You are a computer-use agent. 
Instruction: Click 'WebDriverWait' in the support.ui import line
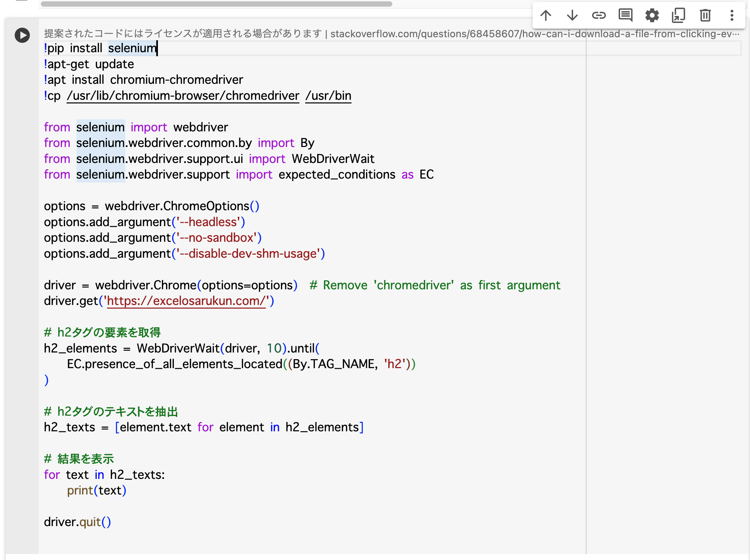point(333,159)
